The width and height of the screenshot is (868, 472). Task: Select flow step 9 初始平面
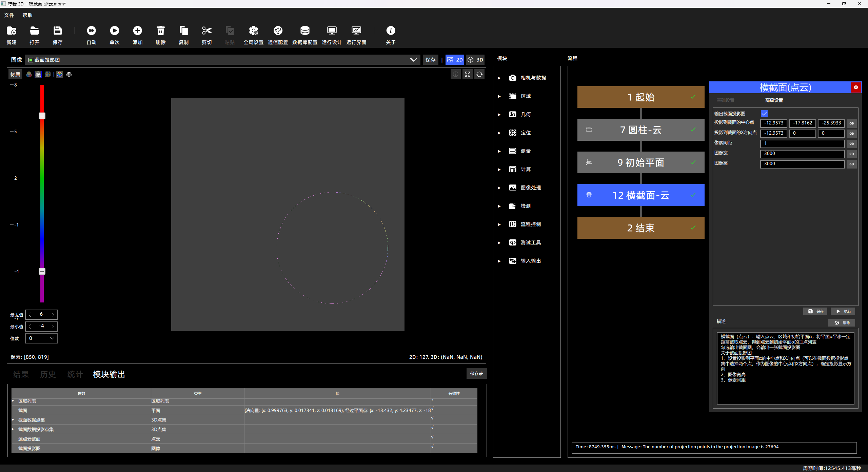tap(641, 162)
